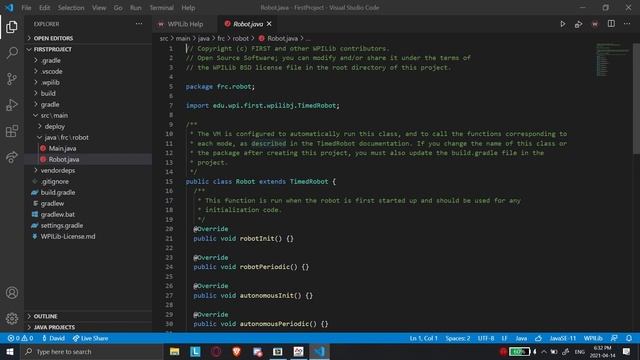Open File Explorer from the taskbar
The height and width of the screenshot is (360, 640).
[x=175, y=351]
